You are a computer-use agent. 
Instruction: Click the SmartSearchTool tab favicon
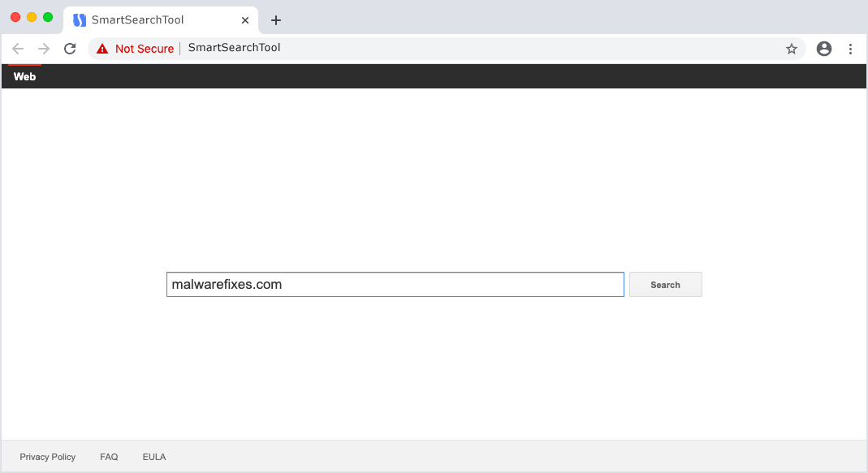(x=80, y=20)
